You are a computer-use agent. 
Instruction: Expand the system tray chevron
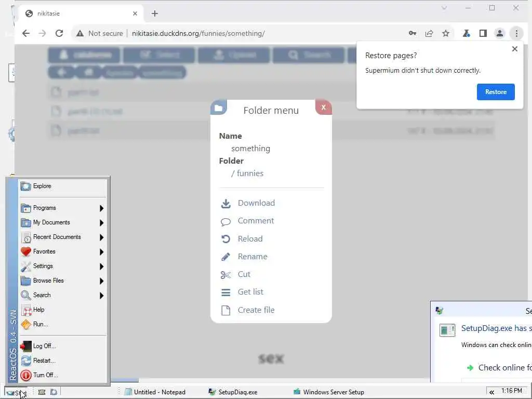click(491, 392)
